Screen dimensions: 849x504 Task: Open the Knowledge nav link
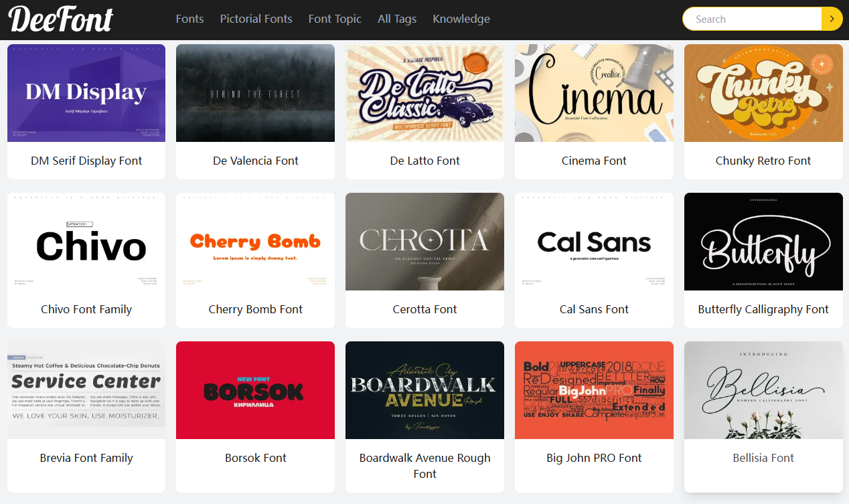(x=461, y=19)
